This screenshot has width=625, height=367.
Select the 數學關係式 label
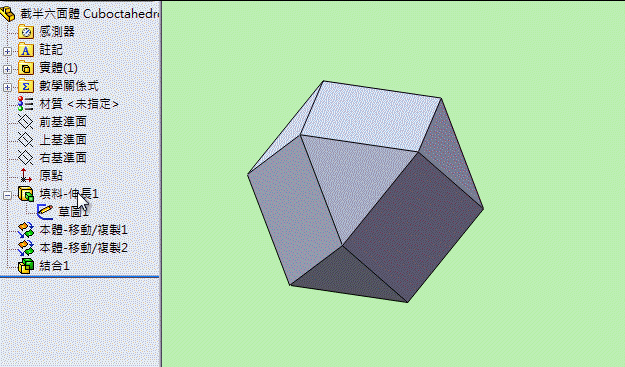click(x=69, y=86)
